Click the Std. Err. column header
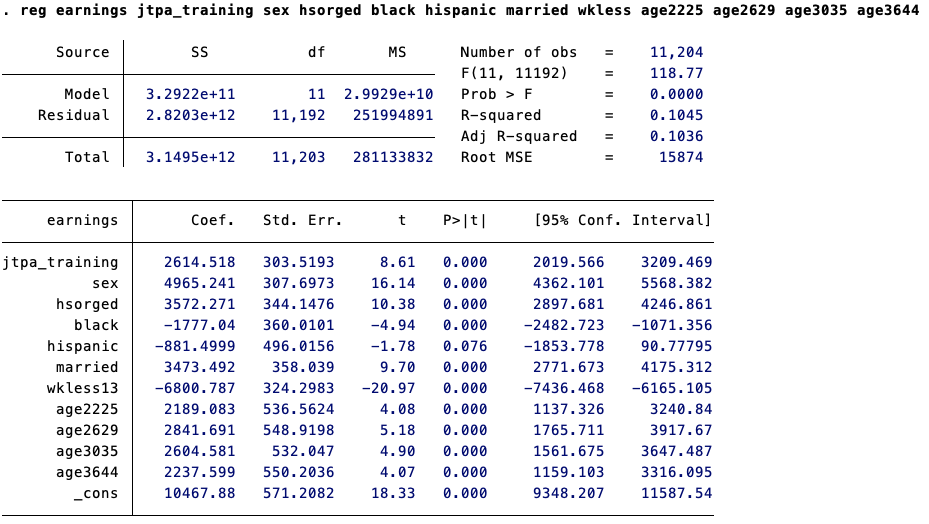929x524 pixels. click(x=303, y=221)
